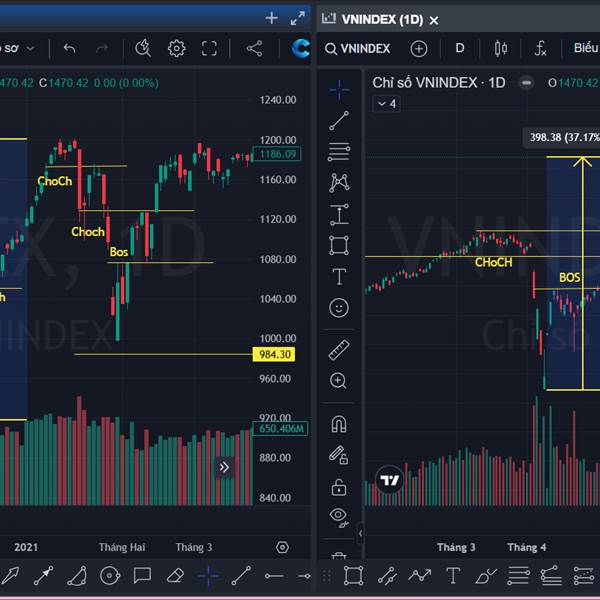
Task: Select the arc drawing tool at bottom
Action: click(x=77, y=576)
